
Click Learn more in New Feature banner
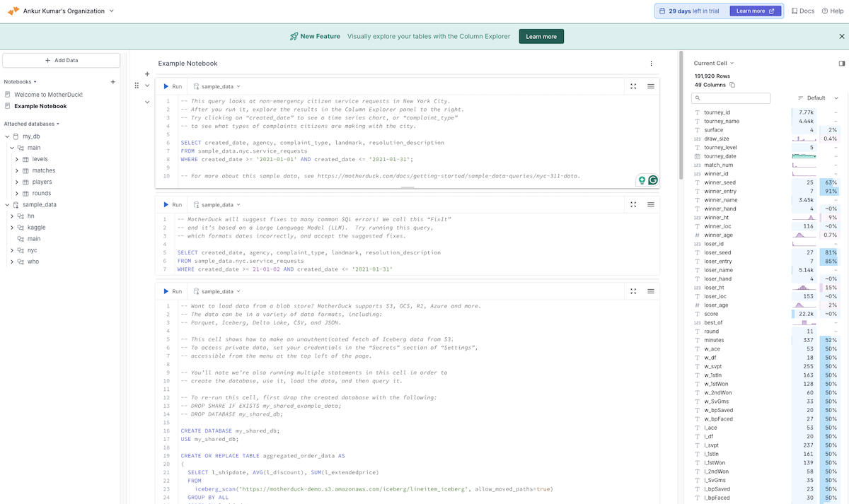(541, 36)
